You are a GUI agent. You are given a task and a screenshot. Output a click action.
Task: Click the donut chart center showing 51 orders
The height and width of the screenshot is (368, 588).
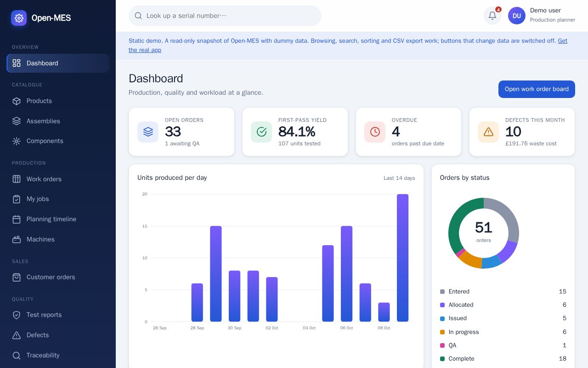coord(483,232)
